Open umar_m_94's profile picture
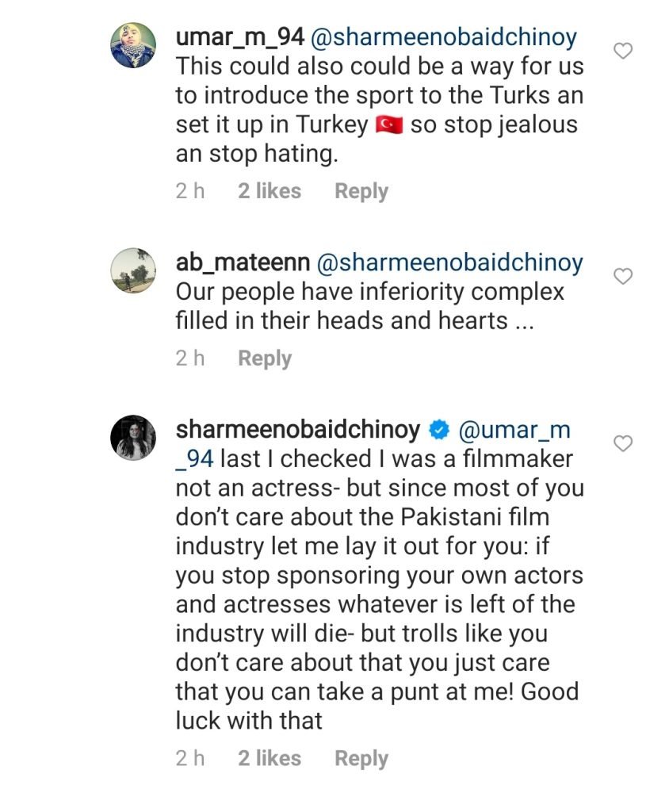Viewport: 669px width, 812px height. 132,45
